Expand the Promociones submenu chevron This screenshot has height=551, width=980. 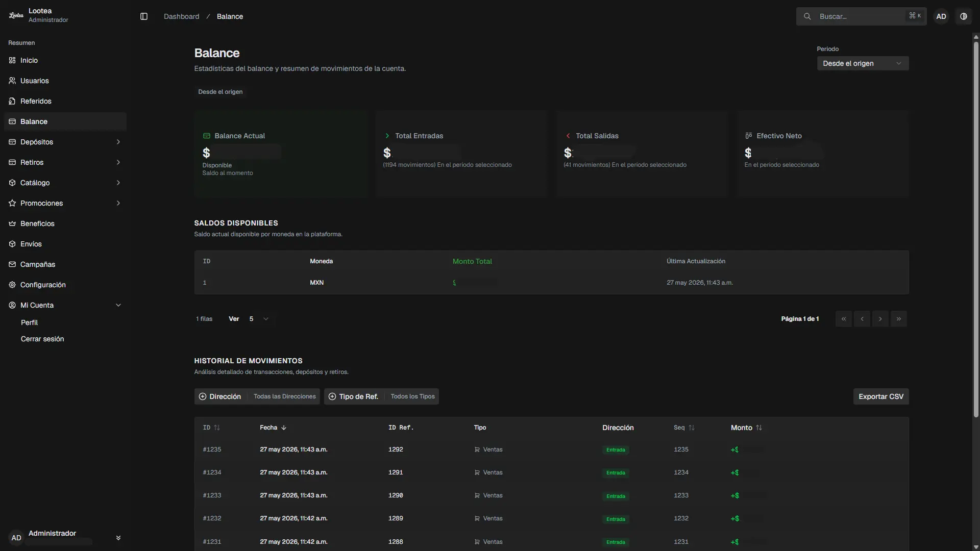point(118,203)
